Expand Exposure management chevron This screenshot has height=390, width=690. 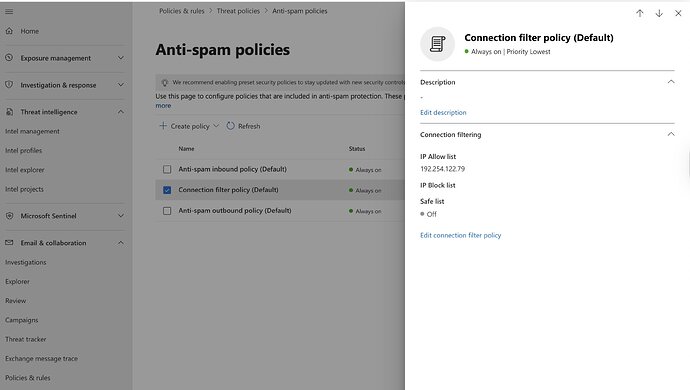pos(121,58)
